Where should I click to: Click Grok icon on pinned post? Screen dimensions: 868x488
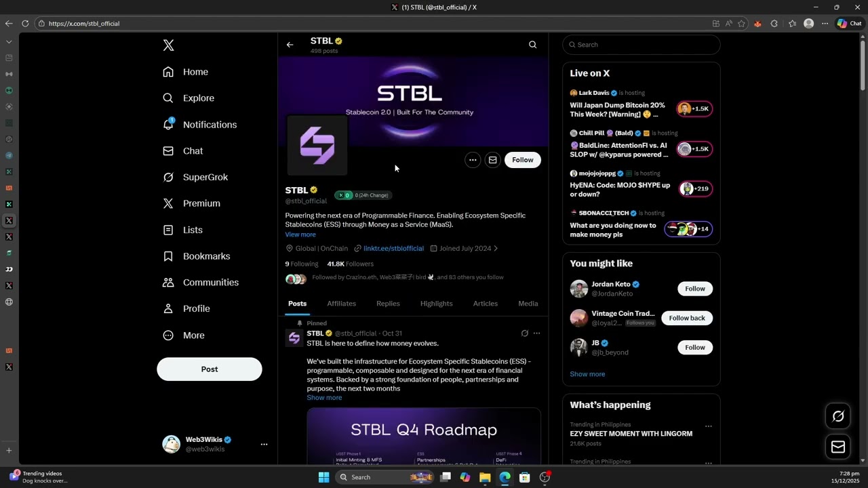pos(524,333)
